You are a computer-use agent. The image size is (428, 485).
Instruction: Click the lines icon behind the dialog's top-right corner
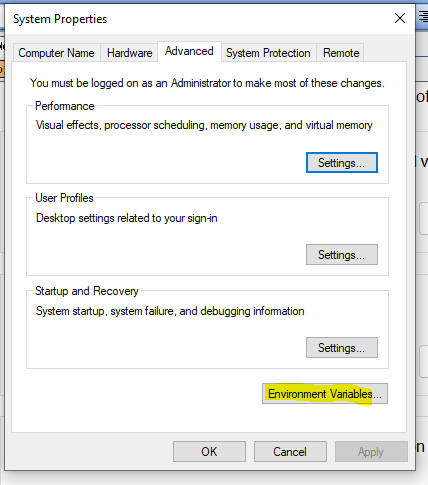pyautogui.click(x=423, y=16)
